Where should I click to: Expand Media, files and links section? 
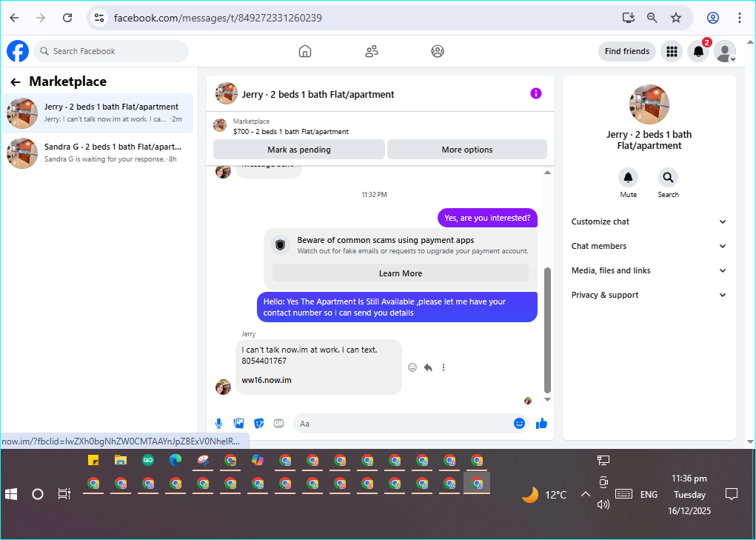(x=649, y=270)
